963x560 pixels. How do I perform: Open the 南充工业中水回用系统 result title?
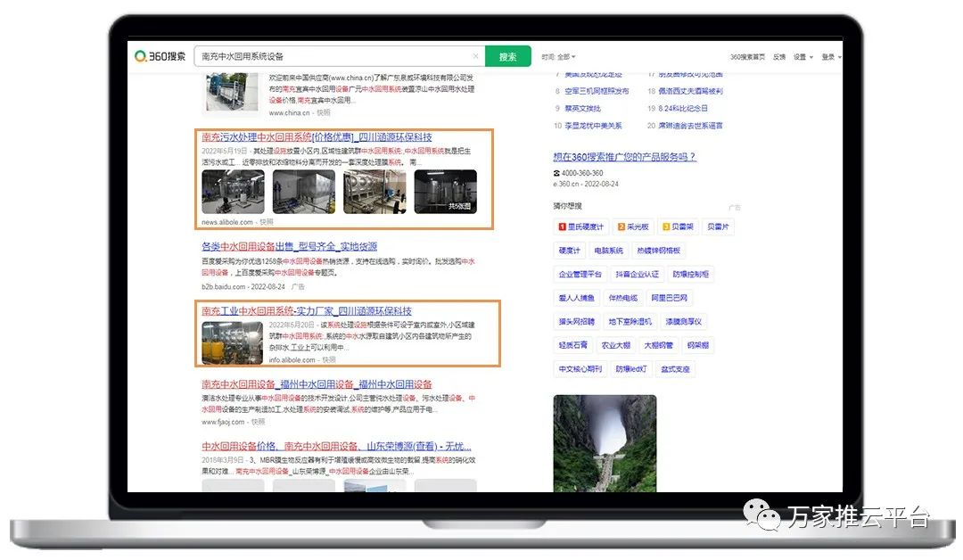306,311
